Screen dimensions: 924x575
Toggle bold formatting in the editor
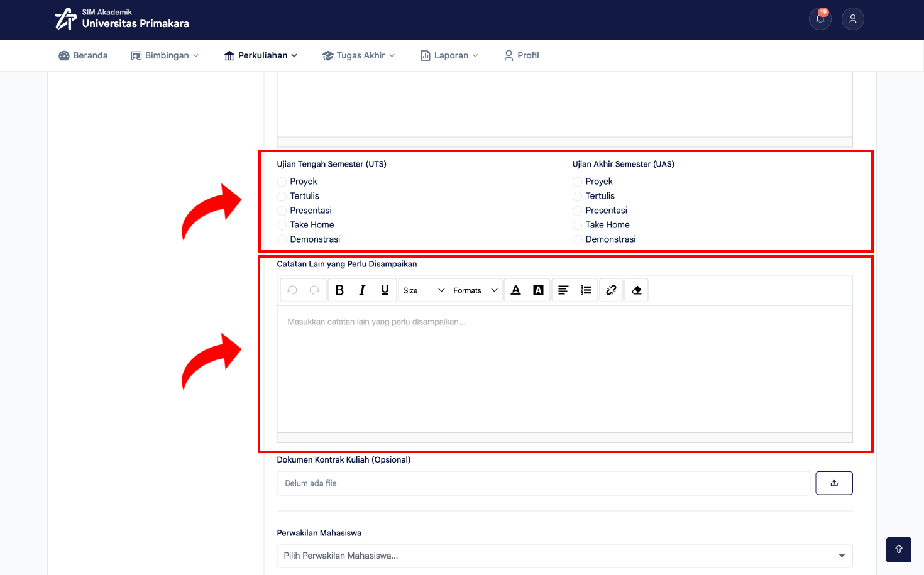click(x=339, y=290)
